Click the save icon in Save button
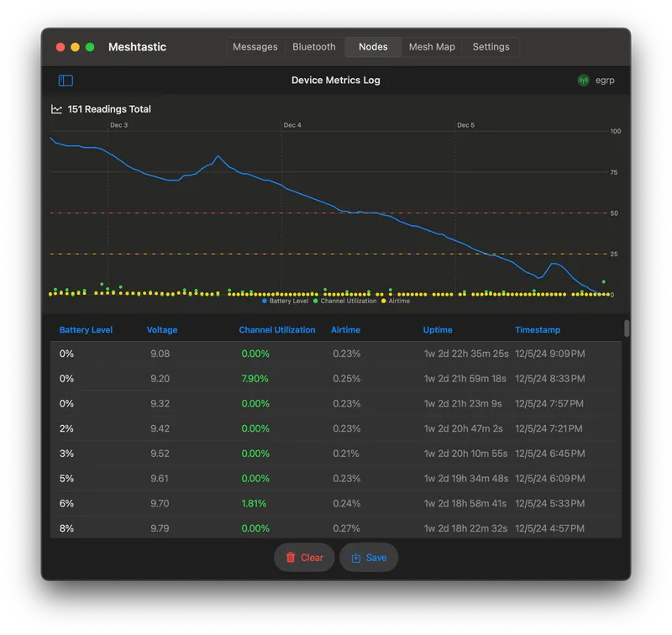 355,558
